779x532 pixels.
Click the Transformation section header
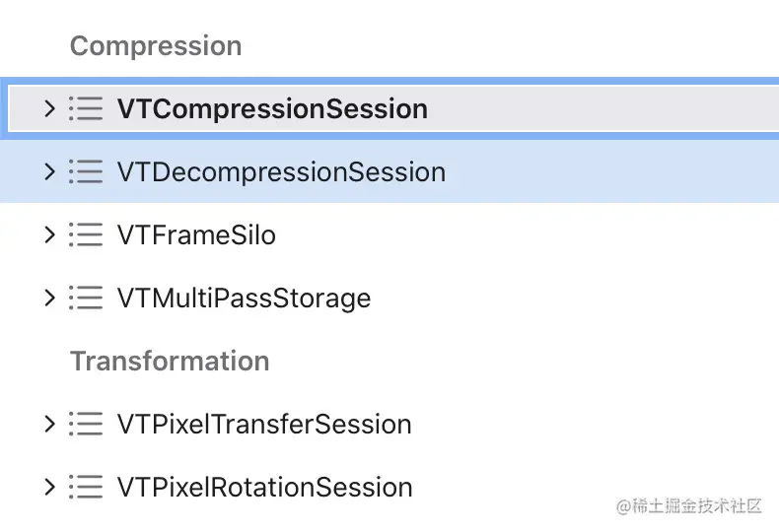pyautogui.click(x=170, y=361)
